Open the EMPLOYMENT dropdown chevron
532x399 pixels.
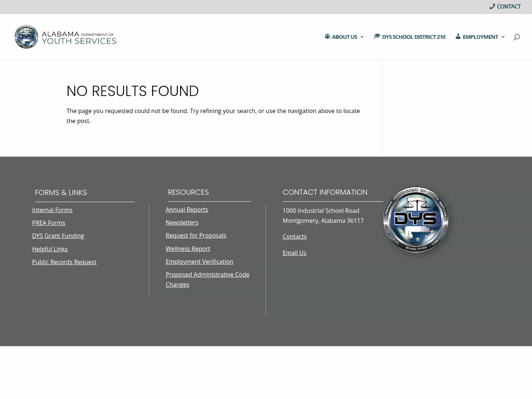tap(503, 37)
